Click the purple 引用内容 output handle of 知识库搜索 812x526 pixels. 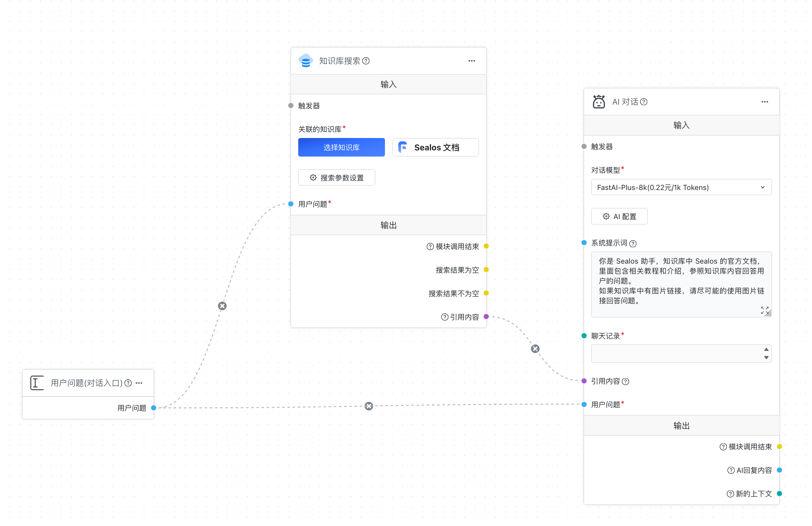486,317
